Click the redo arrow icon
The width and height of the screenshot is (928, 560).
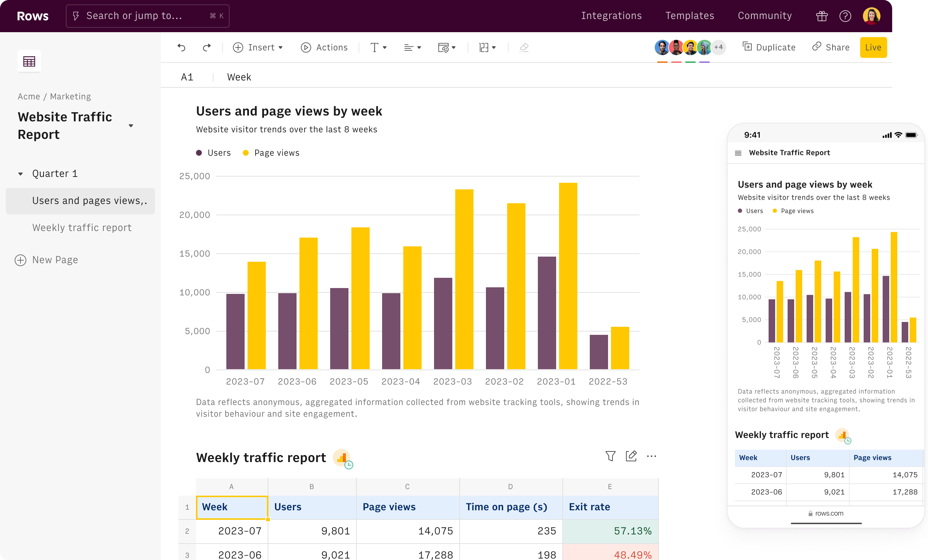(207, 47)
